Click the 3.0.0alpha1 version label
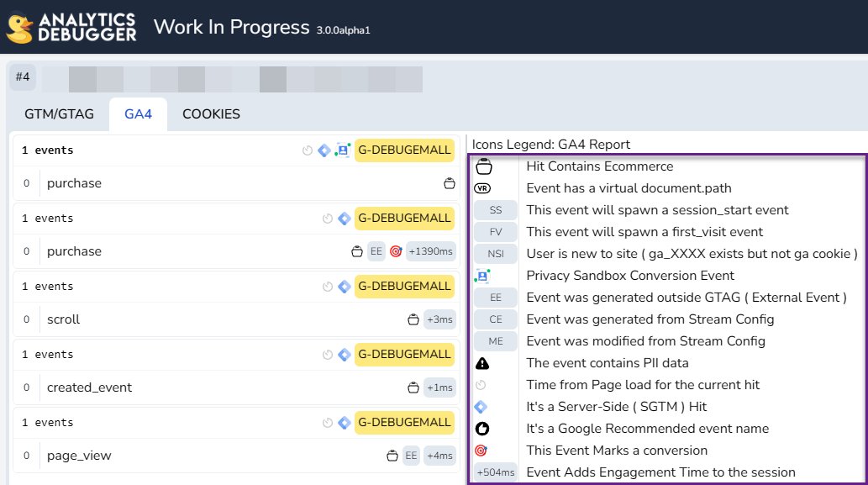 [x=343, y=30]
